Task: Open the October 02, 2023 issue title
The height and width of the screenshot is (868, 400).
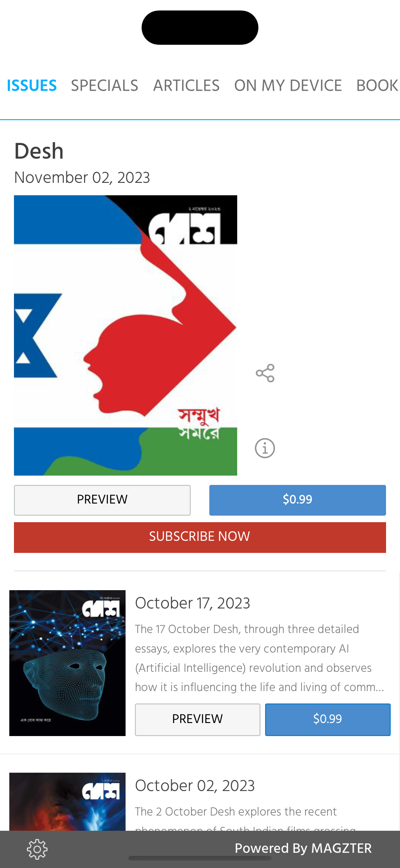Action: [195, 786]
